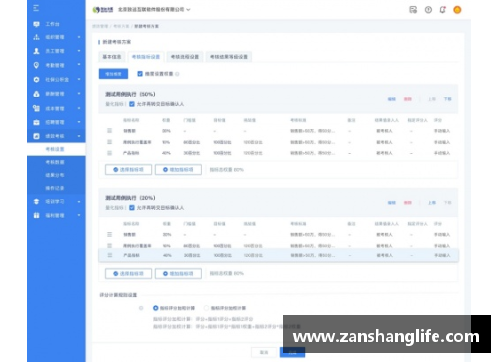Viewport: 500px width, 362px height.
Task: Expand the 薪酬管理 sidebar menu arrow
Action: (x=79, y=94)
